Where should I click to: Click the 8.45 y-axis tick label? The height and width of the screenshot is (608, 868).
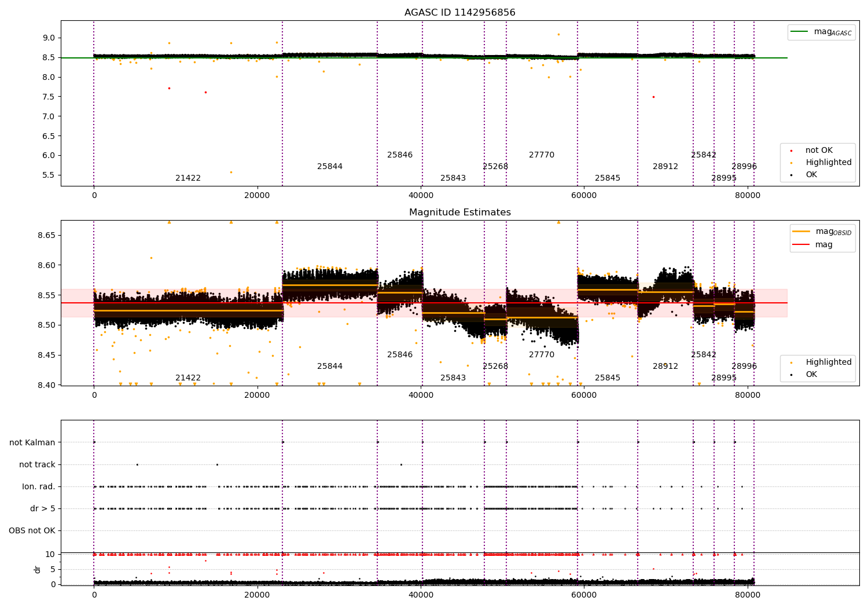click(46, 356)
